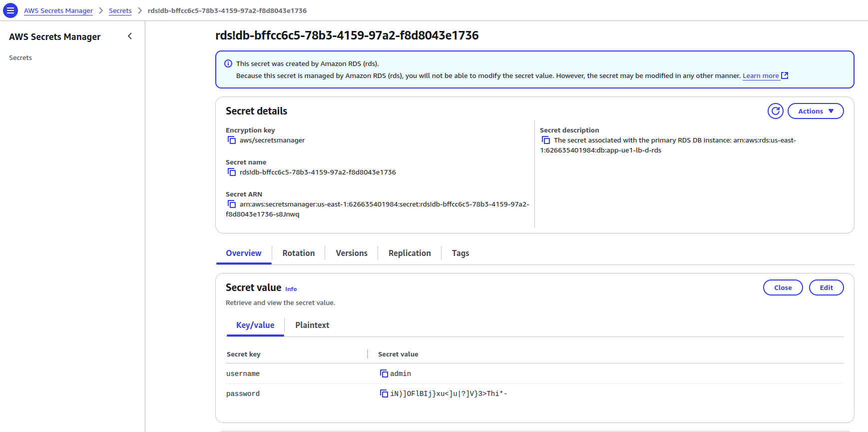
Task: Click the info icon in the RDS notice
Action: 228,63
